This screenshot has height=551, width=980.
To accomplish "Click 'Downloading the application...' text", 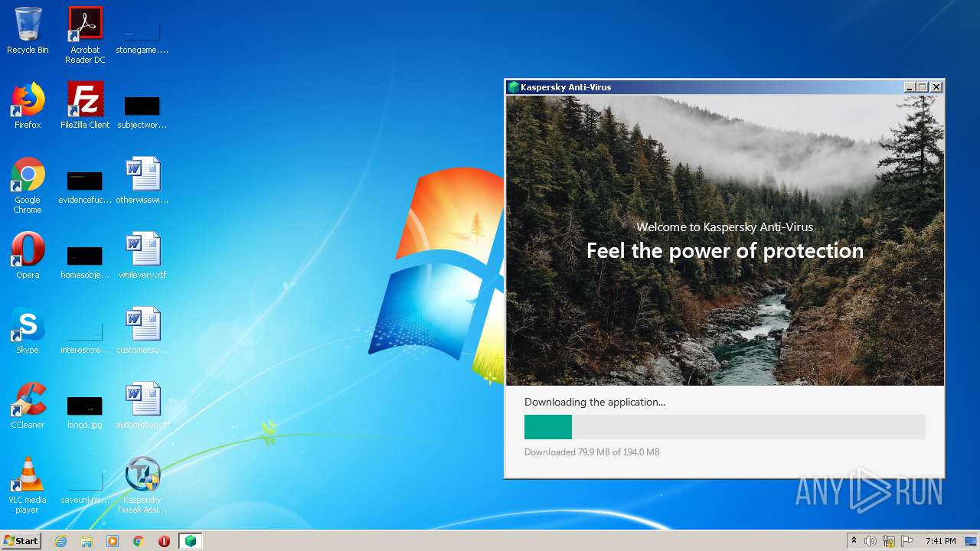I will pos(595,402).
